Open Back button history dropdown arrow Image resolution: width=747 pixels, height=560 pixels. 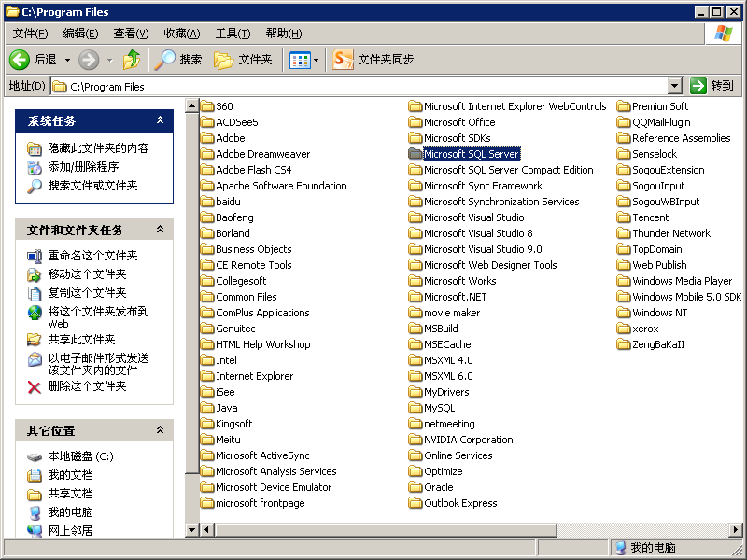coord(67,60)
